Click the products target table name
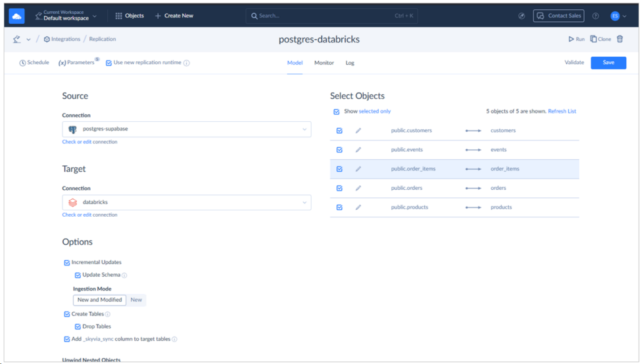 coord(501,207)
